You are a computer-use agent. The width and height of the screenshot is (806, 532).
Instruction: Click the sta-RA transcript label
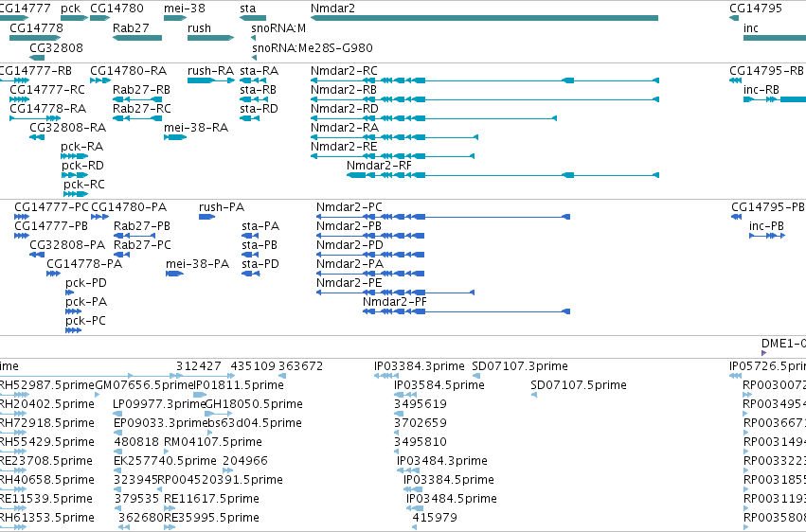coord(260,70)
